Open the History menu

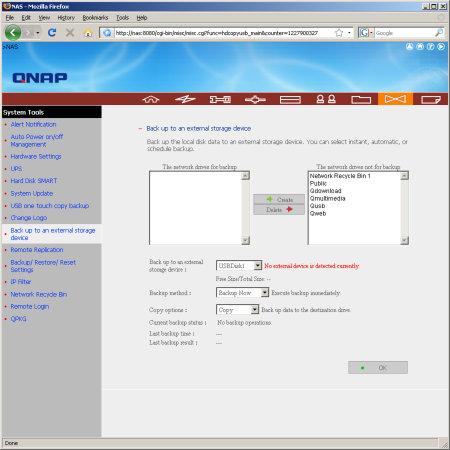66,18
